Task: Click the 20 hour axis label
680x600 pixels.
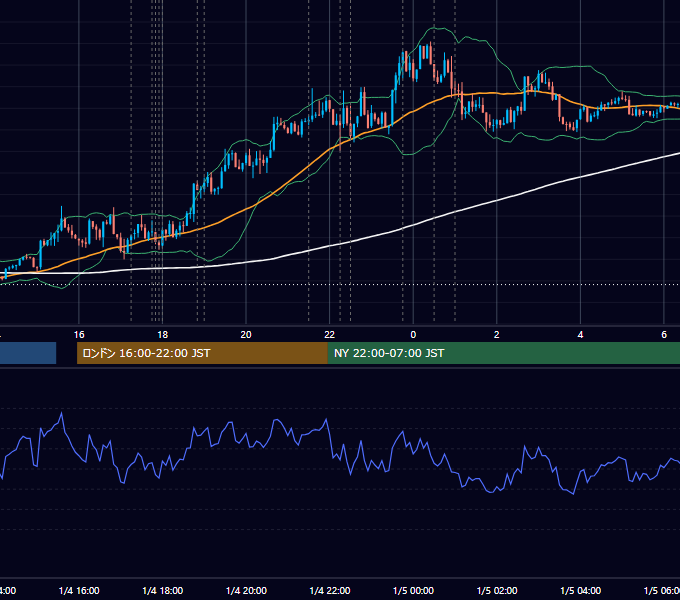Action: [x=246, y=335]
